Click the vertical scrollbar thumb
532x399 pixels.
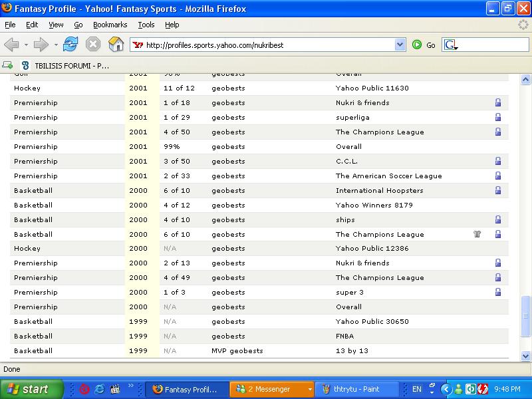(x=525, y=316)
